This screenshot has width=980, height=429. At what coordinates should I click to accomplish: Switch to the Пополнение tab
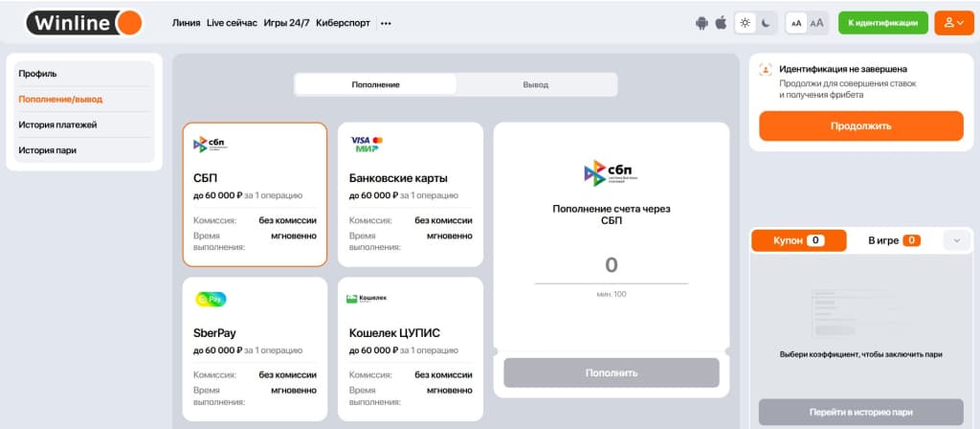(x=375, y=84)
